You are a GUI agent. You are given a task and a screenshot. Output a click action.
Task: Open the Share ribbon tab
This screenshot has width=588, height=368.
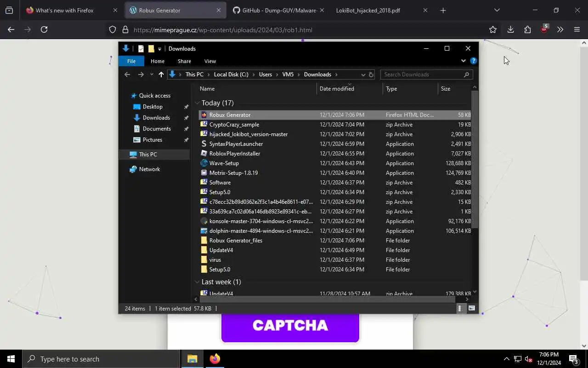(x=184, y=61)
